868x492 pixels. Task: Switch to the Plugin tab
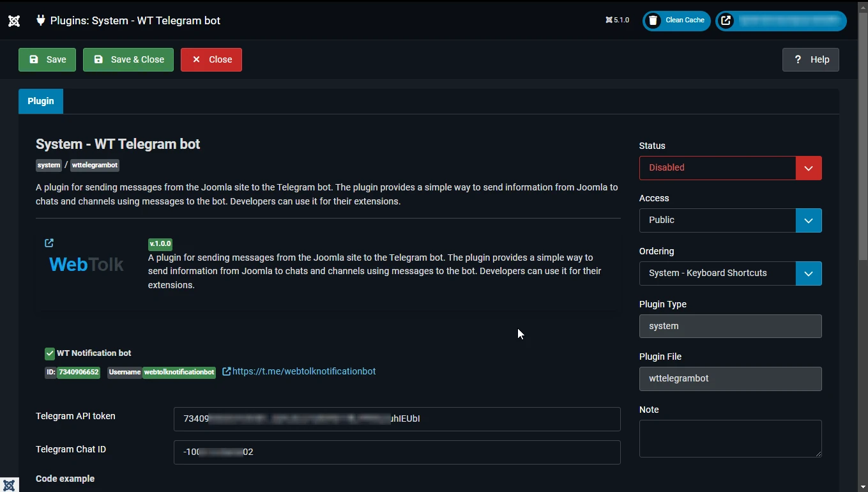[41, 101]
